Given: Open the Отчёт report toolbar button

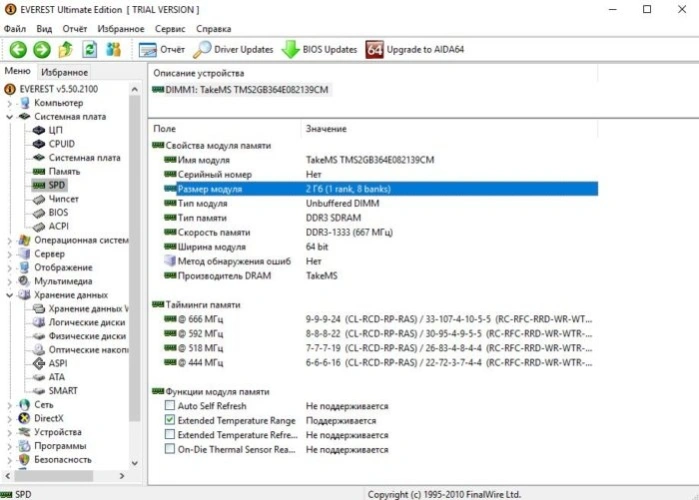Looking at the screenshot, I should click(161, 49).
